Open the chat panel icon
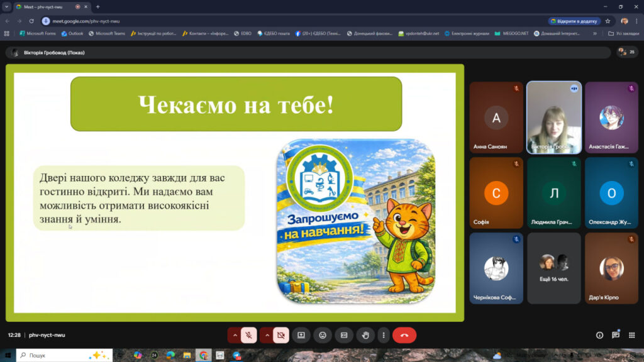Image resolution: width=644 pixels, height=362 pixels. click(x=616, y=335)
